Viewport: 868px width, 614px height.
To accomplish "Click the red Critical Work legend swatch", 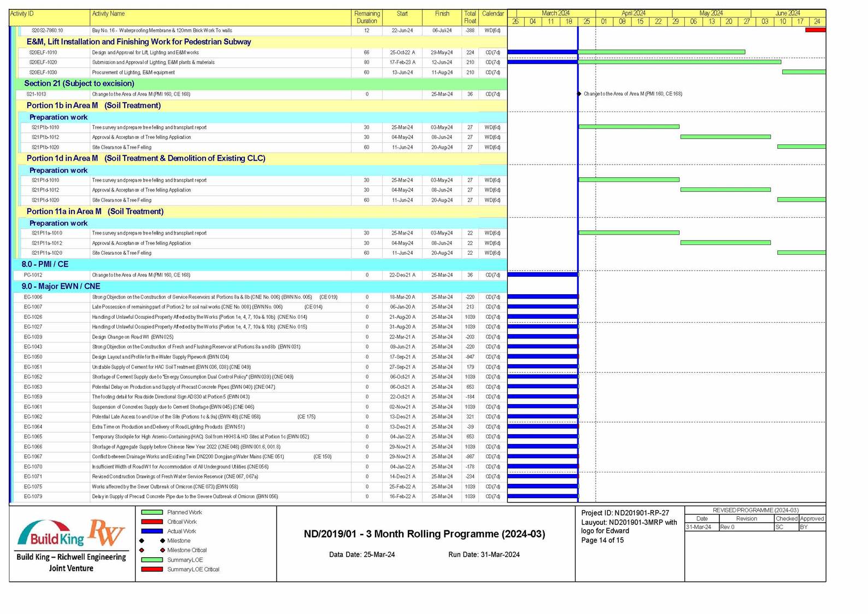I will click(152, 522).
